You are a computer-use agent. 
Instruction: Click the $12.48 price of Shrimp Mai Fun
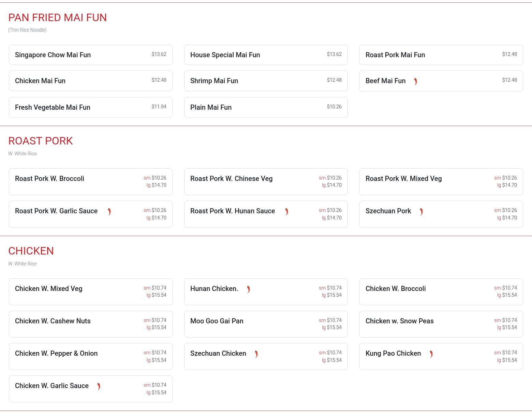334,80
